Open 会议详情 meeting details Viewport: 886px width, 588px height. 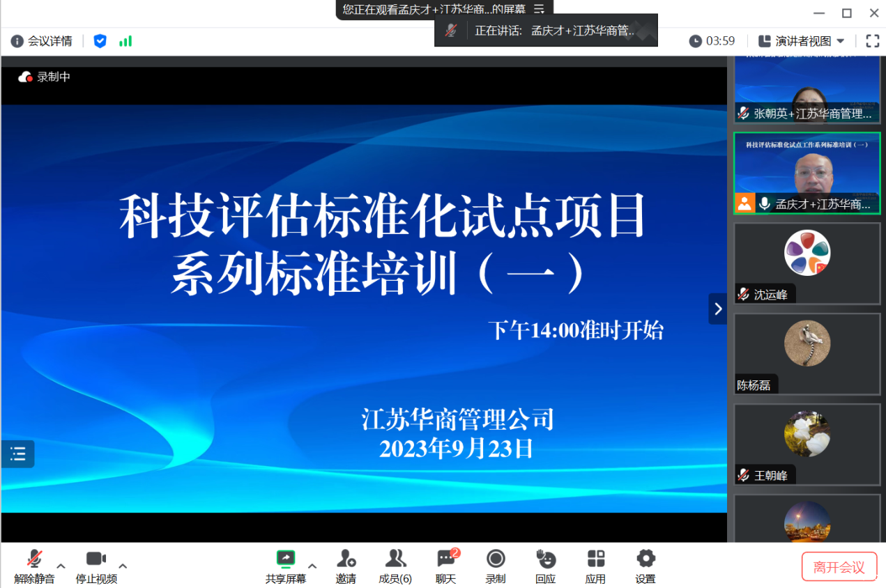coord(40,40)
